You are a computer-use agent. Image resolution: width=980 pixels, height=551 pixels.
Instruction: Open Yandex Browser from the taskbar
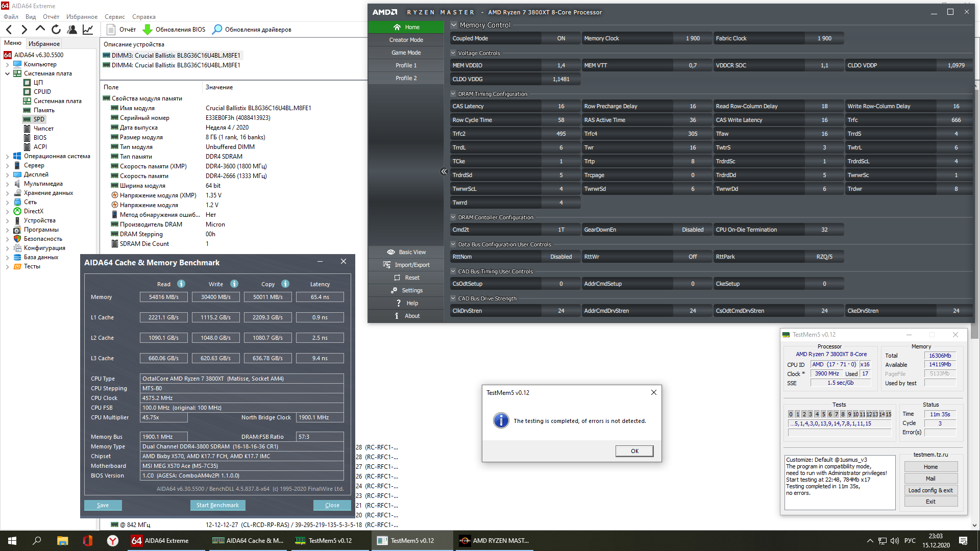coord(112,541)
